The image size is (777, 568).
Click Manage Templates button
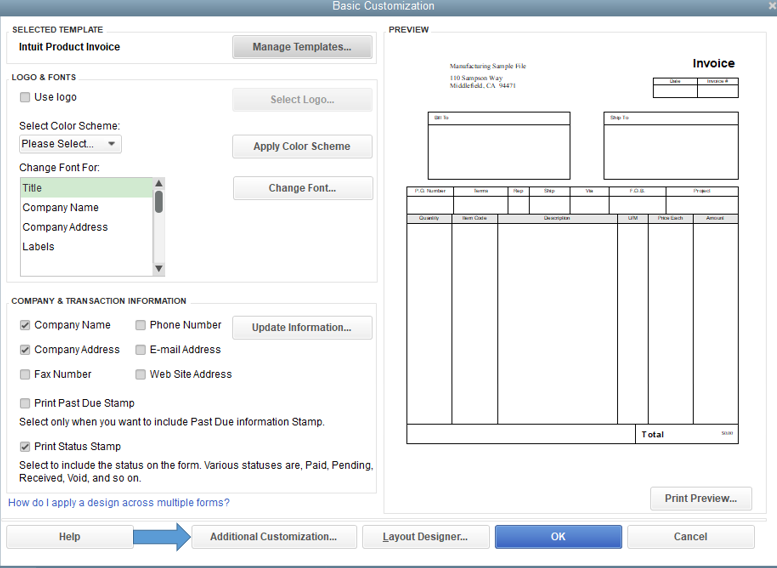(x=302, y=47)
